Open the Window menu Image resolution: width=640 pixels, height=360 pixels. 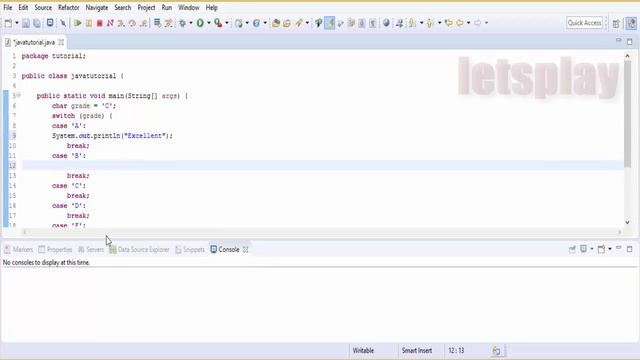(189, 8)
